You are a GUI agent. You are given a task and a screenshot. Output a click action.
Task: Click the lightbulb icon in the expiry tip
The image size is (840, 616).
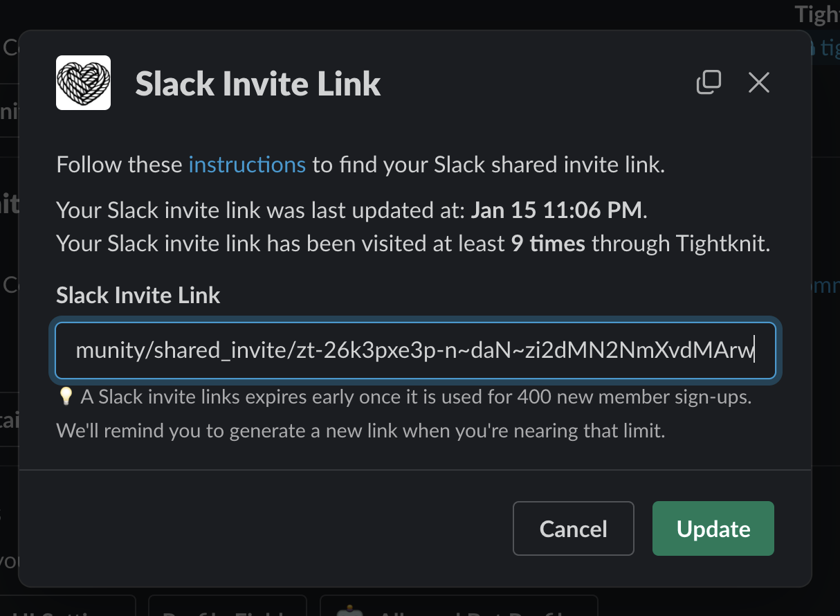tap(64, 395)
